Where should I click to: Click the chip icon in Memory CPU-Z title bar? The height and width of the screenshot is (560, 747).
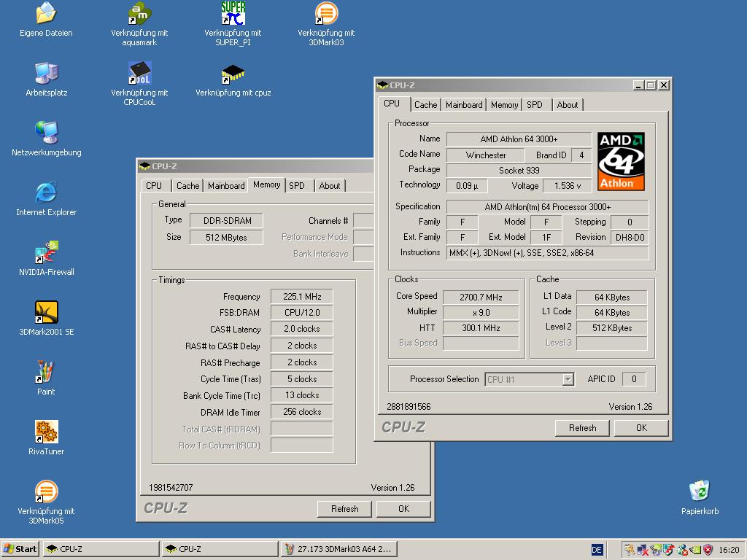pos(144,166)
